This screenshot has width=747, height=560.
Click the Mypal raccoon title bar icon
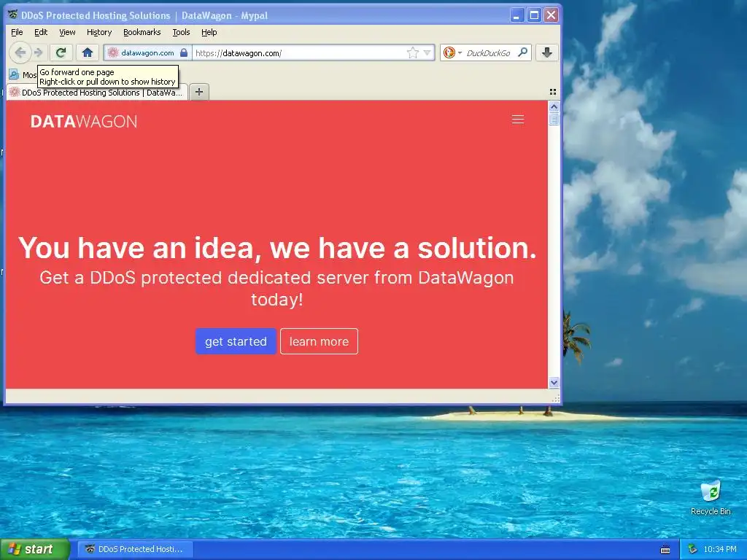tap(13, 15)
